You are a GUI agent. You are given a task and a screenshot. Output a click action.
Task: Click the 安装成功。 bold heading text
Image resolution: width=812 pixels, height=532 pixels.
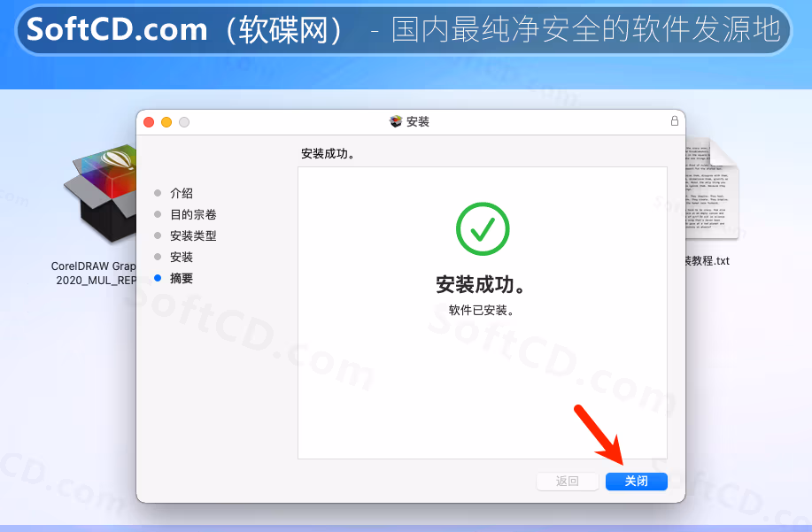point(482,285)
